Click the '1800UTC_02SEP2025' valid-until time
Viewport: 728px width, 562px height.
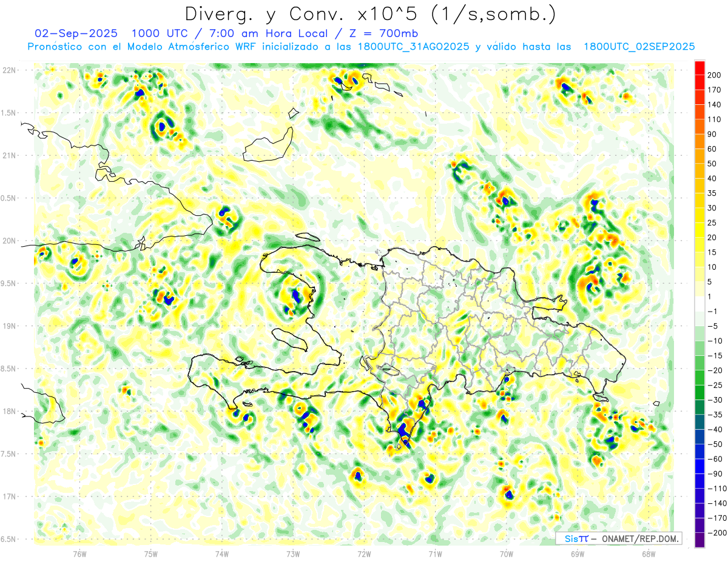(x=639, y=47)
